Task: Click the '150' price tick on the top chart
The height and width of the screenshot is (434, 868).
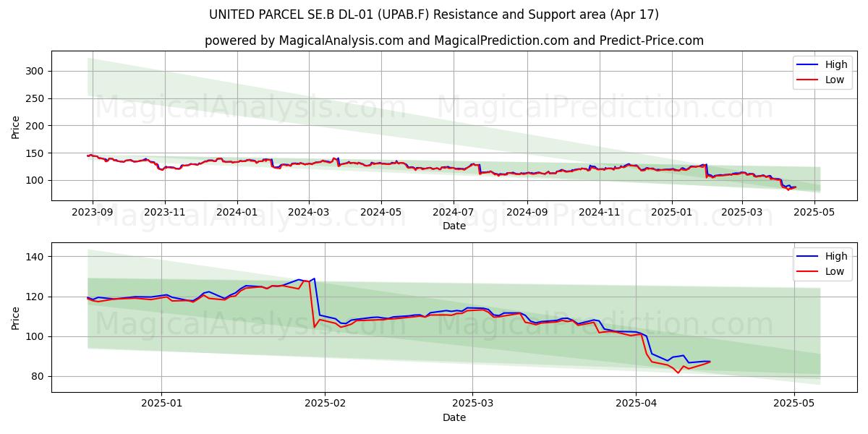Action: click(37, 153)
